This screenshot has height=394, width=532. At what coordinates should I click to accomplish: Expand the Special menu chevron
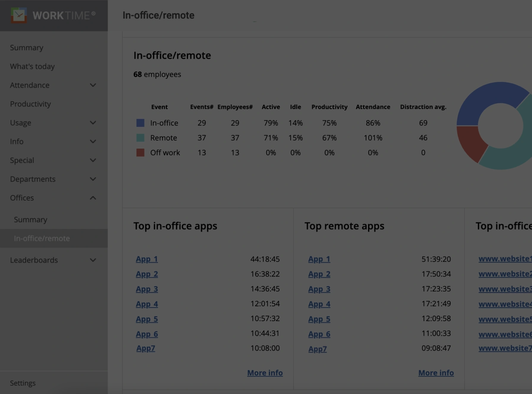click(93, 160)
